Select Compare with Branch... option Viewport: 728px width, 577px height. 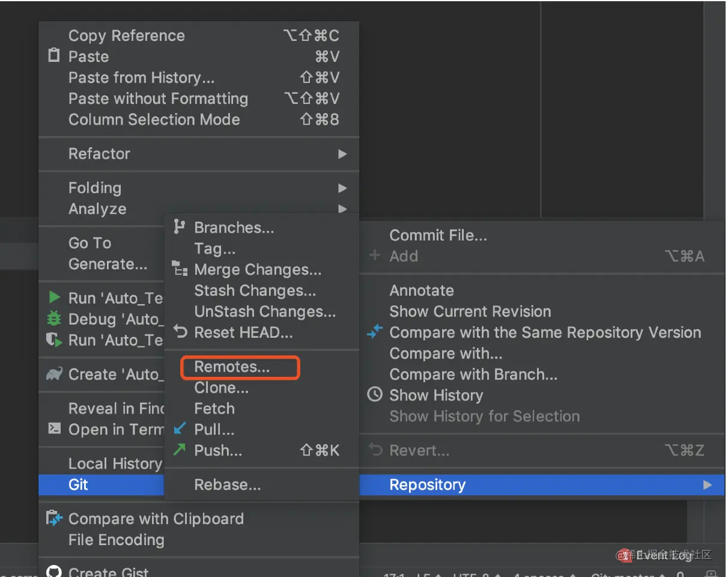tap(473, 374)
